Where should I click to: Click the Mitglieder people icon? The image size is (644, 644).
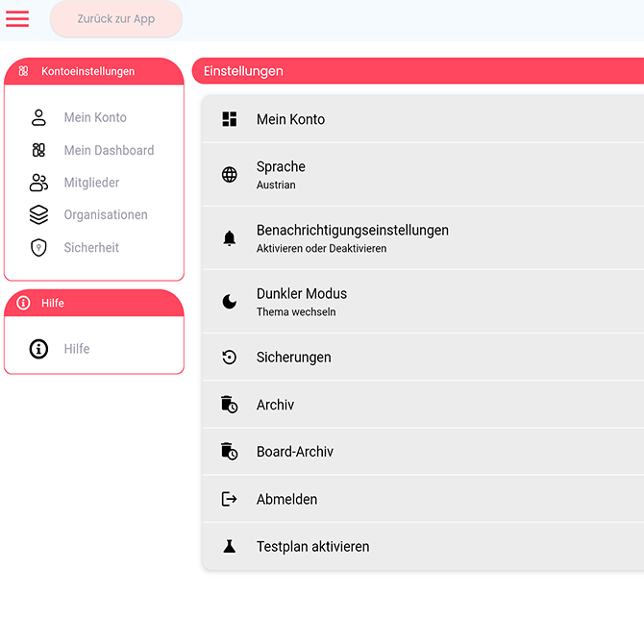click(38, 183)
